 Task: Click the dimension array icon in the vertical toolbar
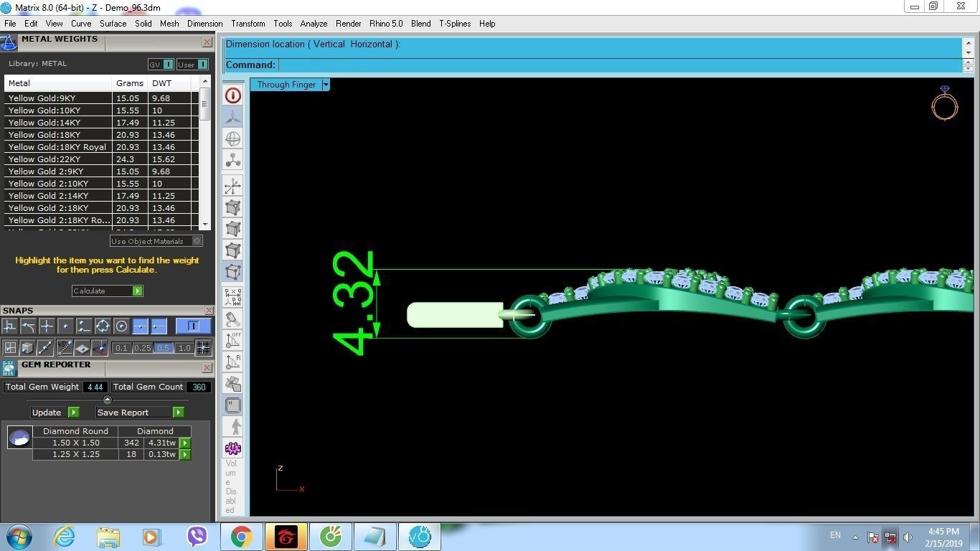(233, 296)
